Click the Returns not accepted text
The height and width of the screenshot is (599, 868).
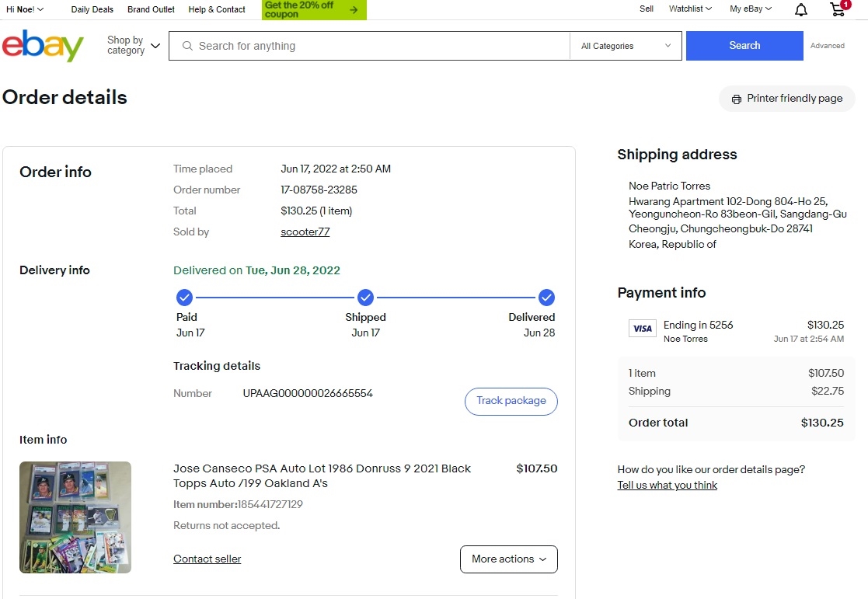(x=226, y=525)
